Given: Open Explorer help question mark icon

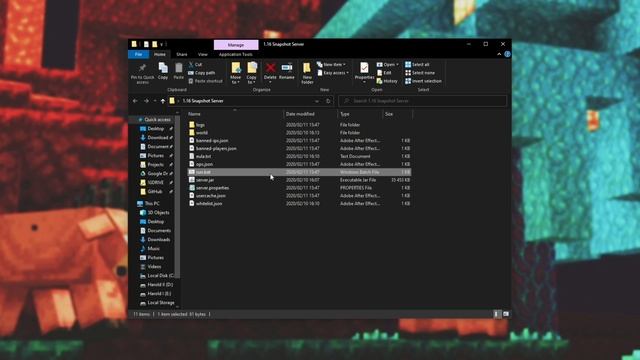Looking at the screenshot, I should click(x=507, y=54).
